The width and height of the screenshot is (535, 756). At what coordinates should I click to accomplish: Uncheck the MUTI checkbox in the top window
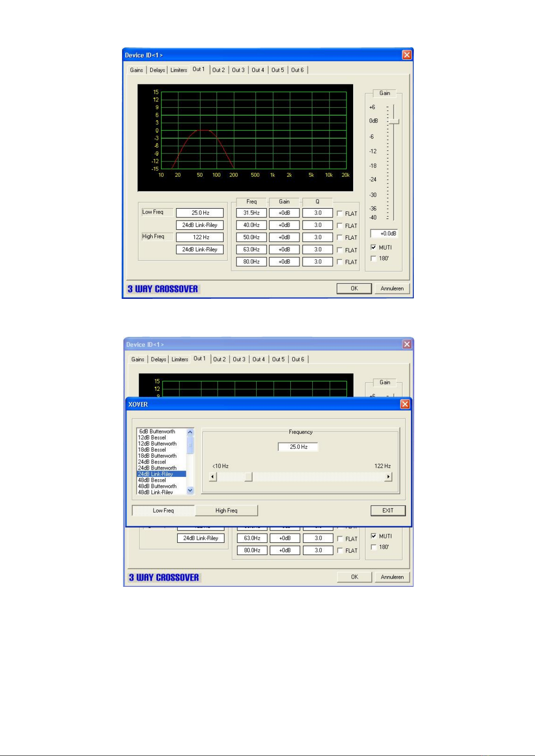373,247
